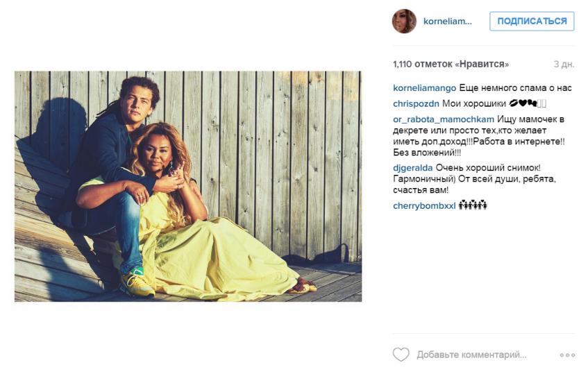This screenshot has height=374, width=588.
Task: Click the profile avatar picture
Action: (404, 21)
